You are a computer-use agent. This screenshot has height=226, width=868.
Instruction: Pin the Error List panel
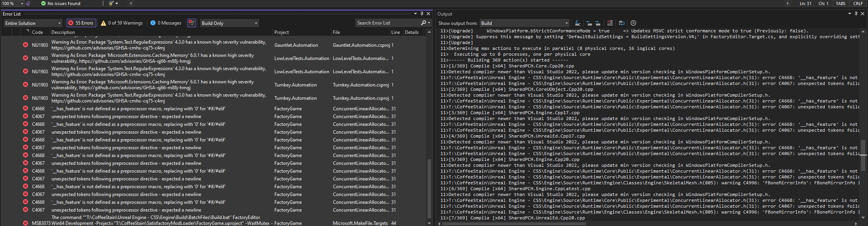(x=422, y=14)
